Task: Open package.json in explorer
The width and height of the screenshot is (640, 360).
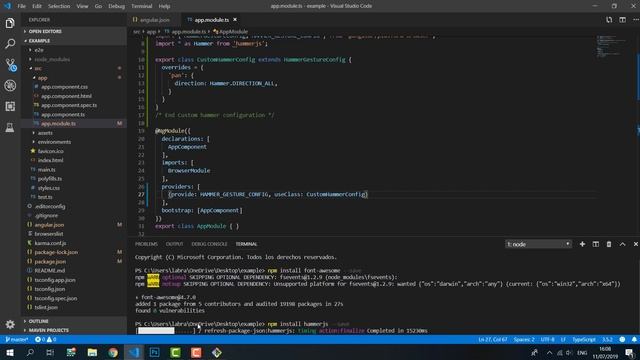Action: pyautogui.click(x=74, y=261)
